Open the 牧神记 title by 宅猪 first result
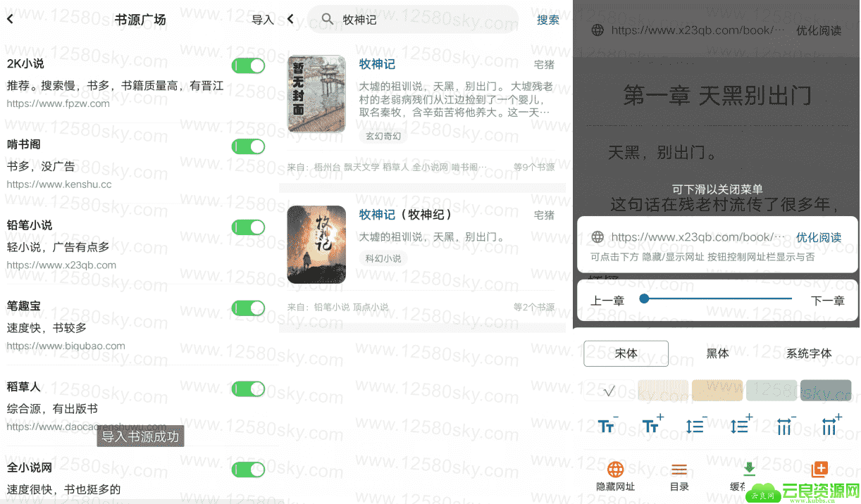Screen dimensions: 861x504 click(377, 64)
